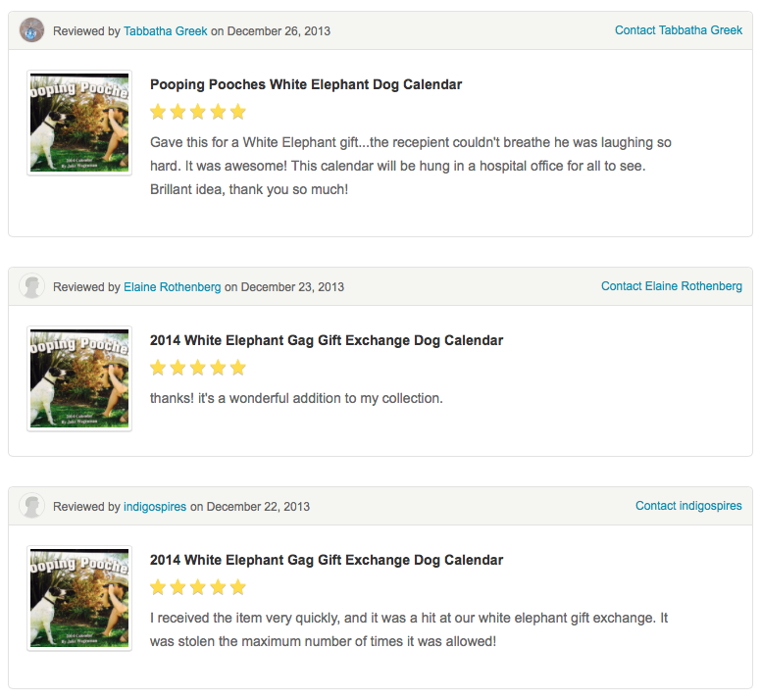
Task: Open indigospires' reviewer profile link
Action: point(155,507)
